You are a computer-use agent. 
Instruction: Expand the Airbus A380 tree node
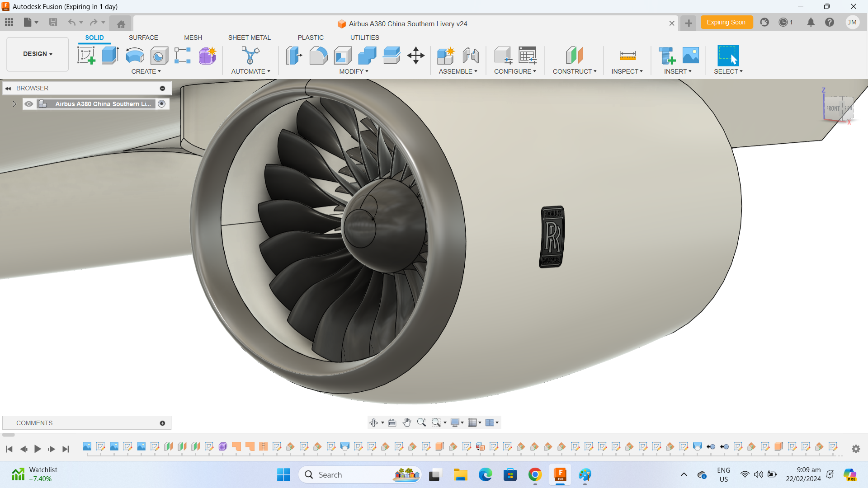pos(14,104)
